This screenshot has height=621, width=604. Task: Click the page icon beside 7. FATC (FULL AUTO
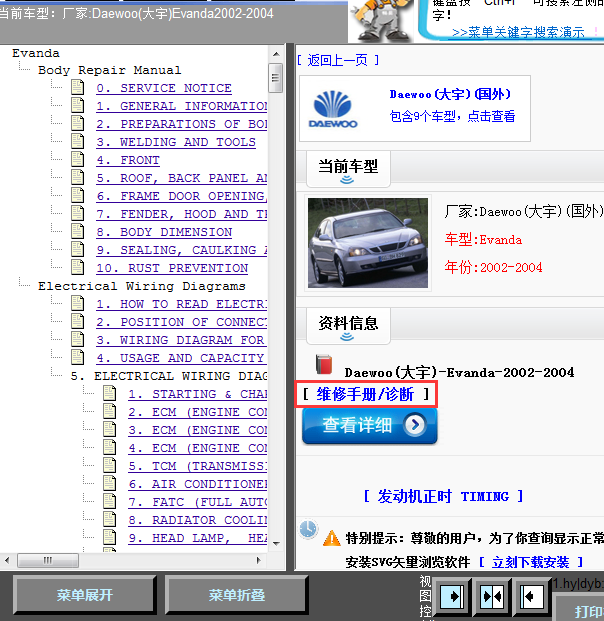pos(109,501)
